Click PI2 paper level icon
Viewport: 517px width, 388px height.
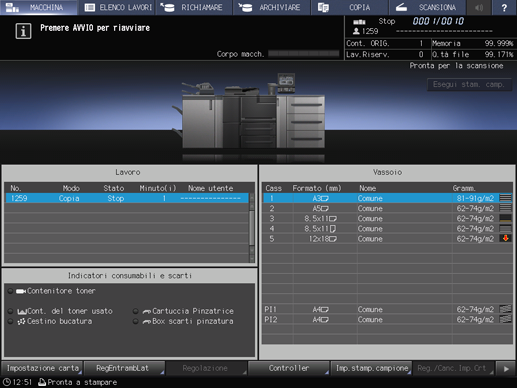tap(505, 319)
